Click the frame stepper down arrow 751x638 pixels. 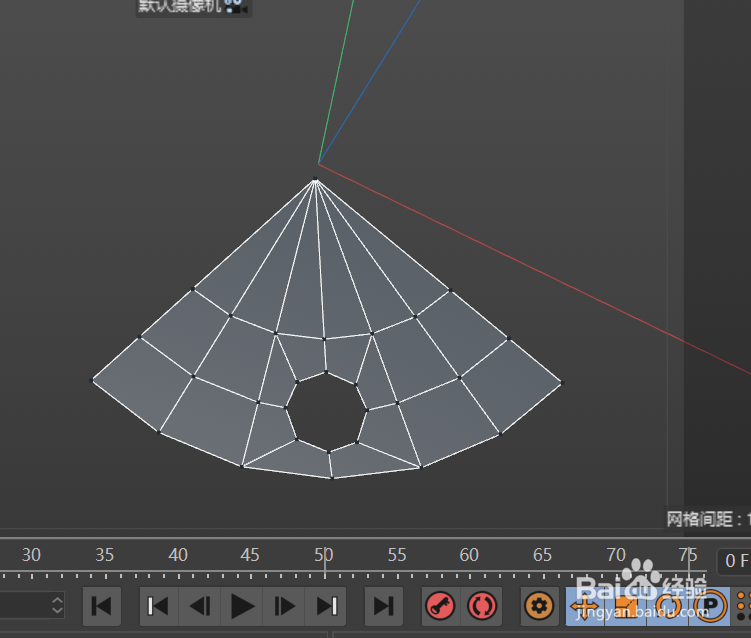click(57, 611)
